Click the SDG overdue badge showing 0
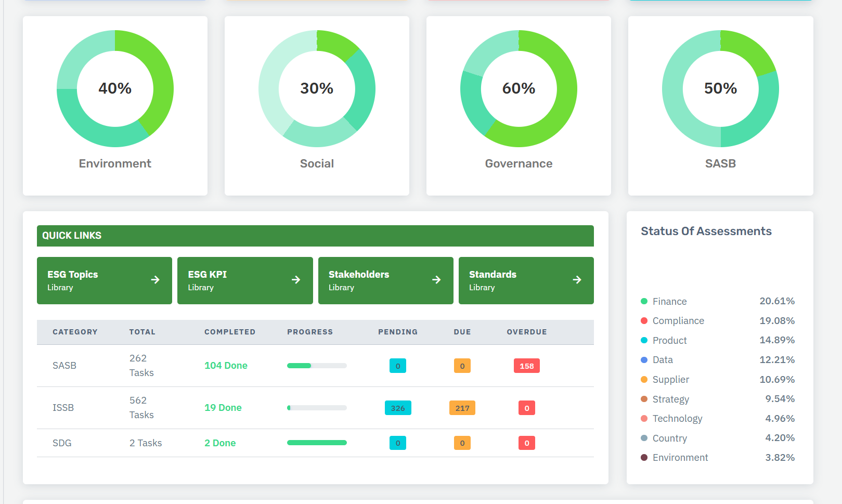842x504 pixels. pyautogui.click(x=526, y=443)
